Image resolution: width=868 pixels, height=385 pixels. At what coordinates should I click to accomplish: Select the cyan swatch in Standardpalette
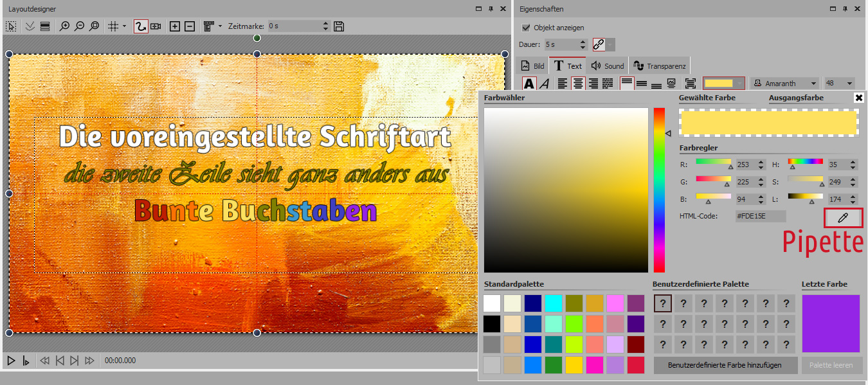click(x=552, y=303)
